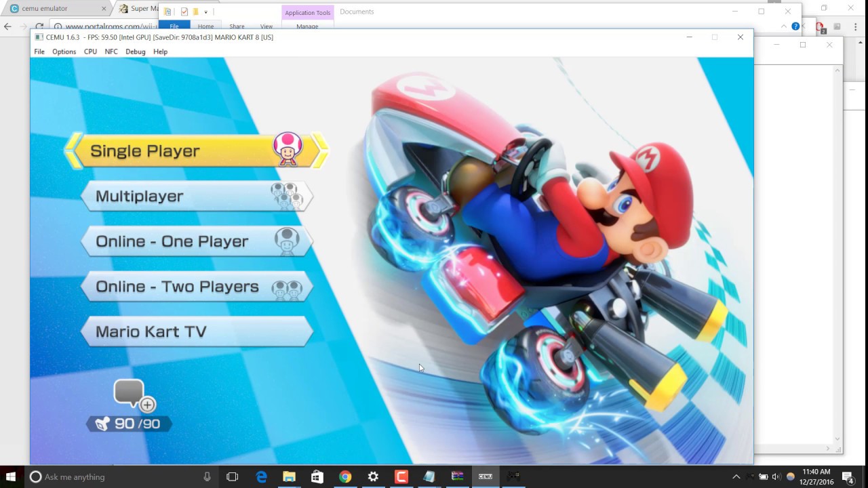Select Online - Two Players mode
The width and height of the screenshot is (868, 488).
[197, 287]
